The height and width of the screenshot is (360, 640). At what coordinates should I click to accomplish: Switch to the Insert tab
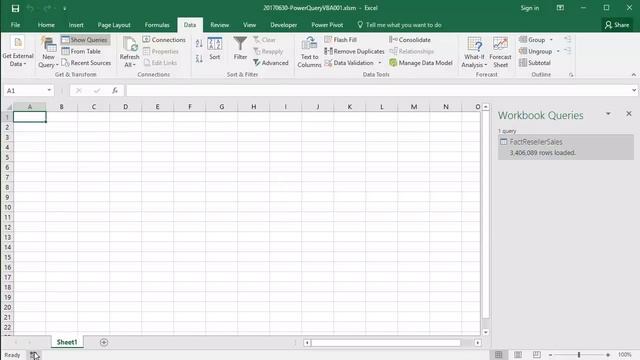[76, 25]
